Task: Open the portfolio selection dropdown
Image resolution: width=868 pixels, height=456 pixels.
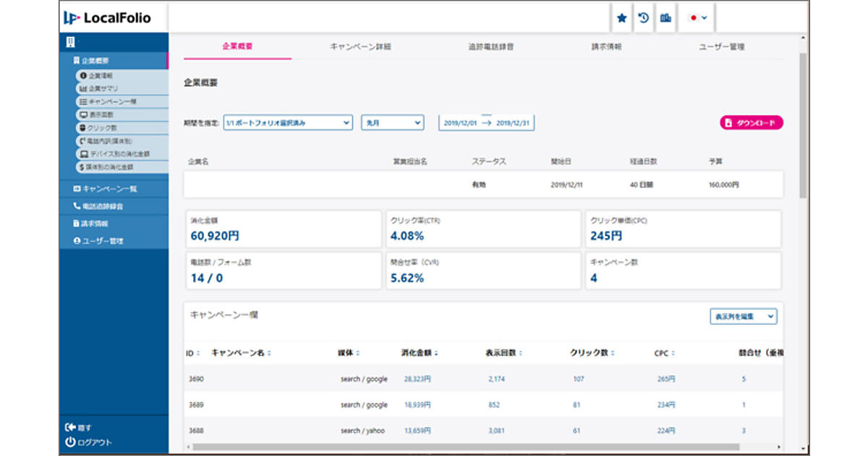Action: click(x=288, y=123)
